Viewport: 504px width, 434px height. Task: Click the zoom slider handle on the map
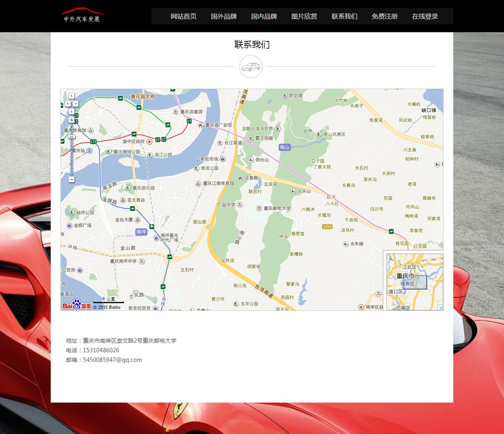click(x=72, y=136)
